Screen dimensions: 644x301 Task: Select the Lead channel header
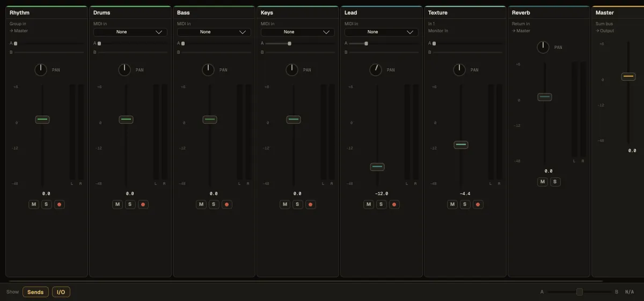pyautogui.click(x=381, y=12)
